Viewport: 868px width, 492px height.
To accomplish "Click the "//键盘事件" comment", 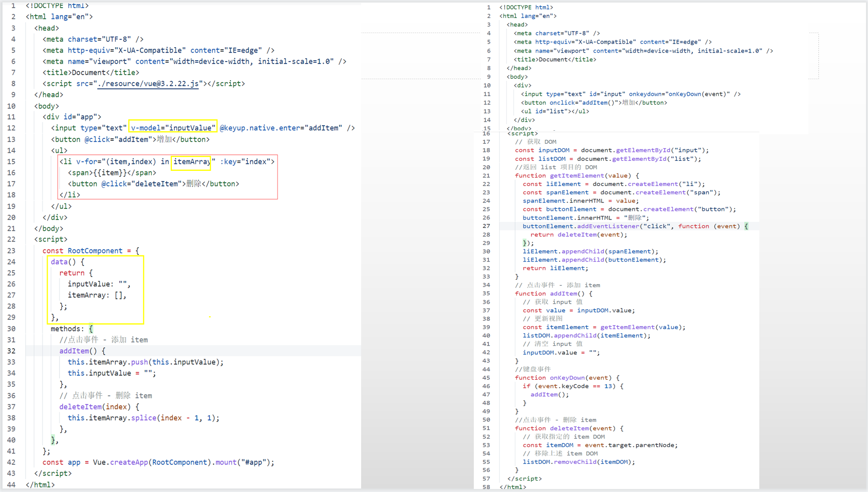I will (533, 369).
